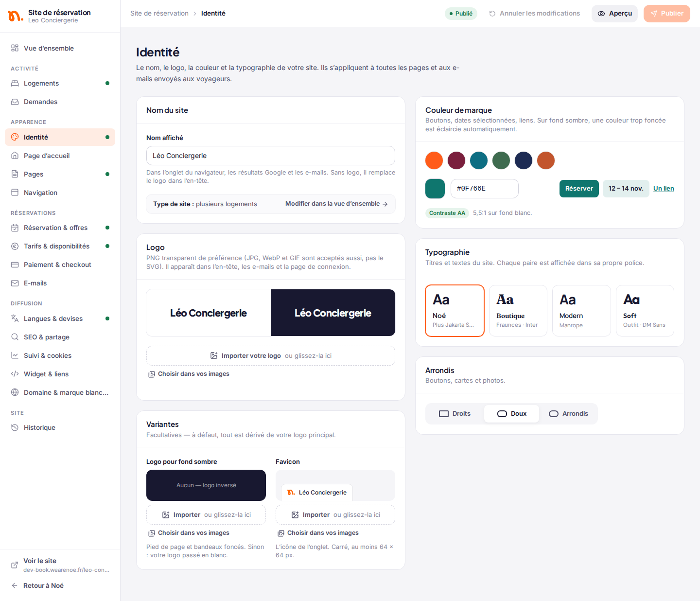Pick the navy blue brand color swatch
Viewport: 700px width, 601px height.
(524, 160)
